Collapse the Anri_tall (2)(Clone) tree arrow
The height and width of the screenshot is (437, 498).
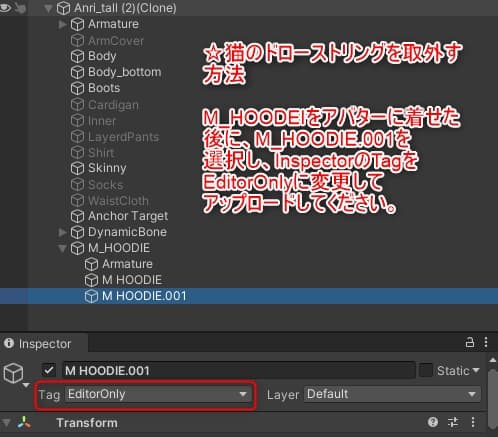(x=48, y=8)
